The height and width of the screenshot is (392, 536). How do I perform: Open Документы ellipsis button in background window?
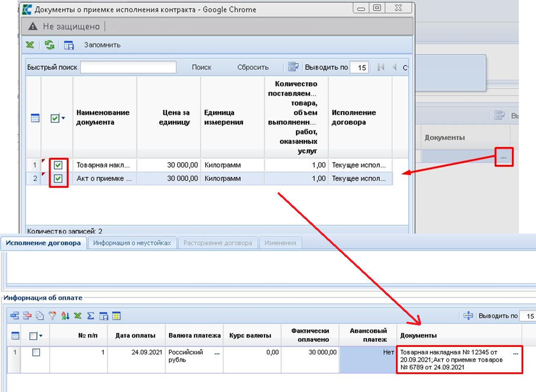tap(504, 157)
